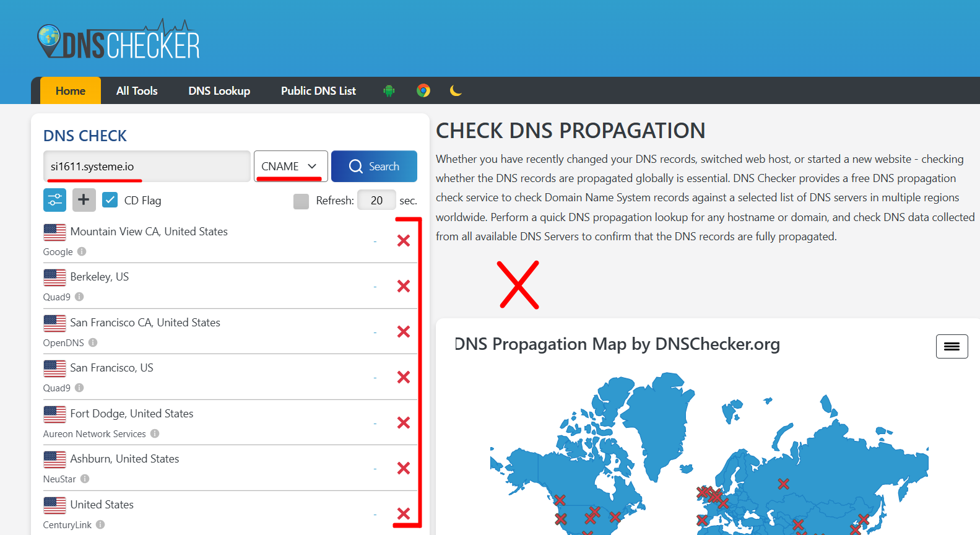Open the Android app icon link
980x535 pixels.
[389, 91]
